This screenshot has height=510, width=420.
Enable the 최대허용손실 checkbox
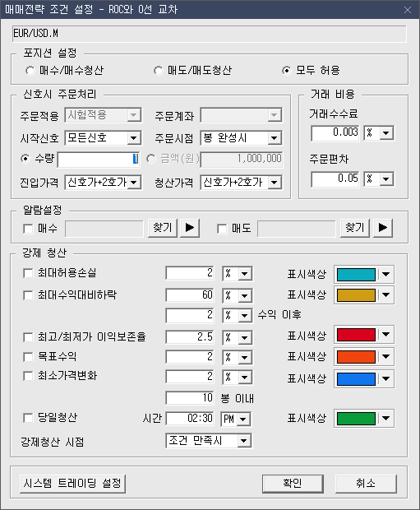pyautogui.click(x=28, y=273)
